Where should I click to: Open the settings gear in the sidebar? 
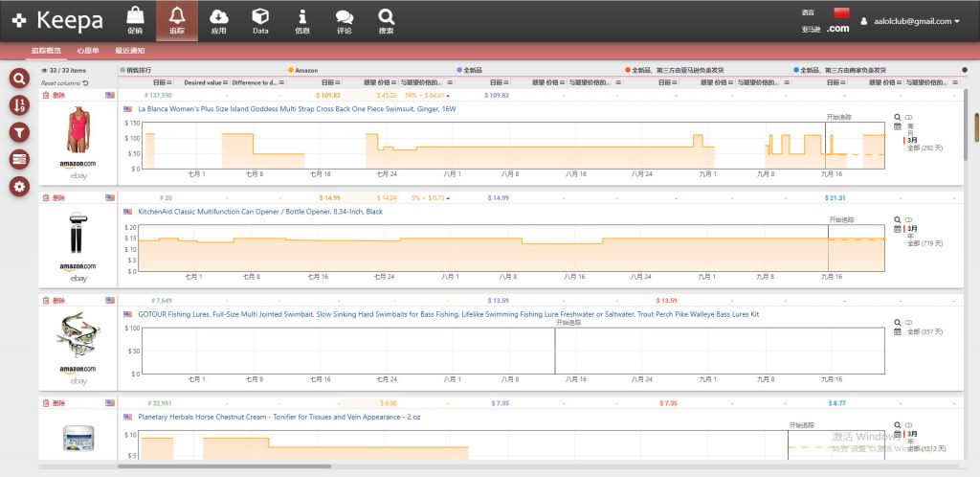[17, 186]
